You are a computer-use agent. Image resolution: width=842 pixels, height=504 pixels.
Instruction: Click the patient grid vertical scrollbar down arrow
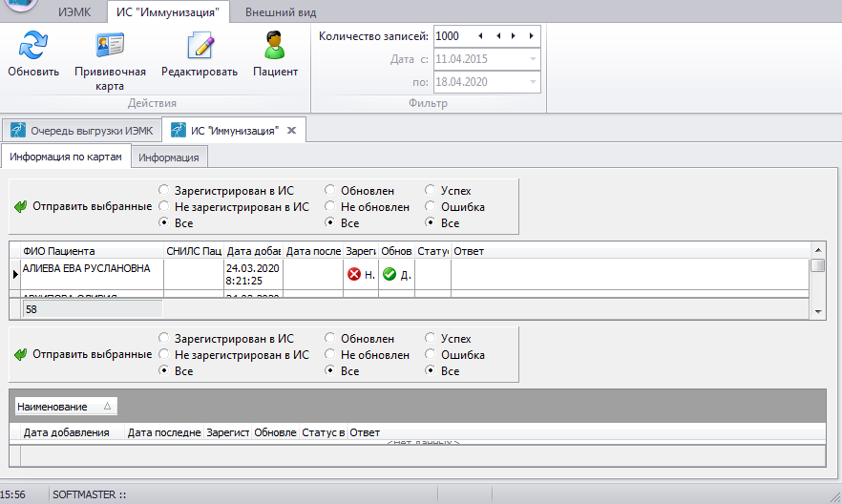click(x=818, y=312)
